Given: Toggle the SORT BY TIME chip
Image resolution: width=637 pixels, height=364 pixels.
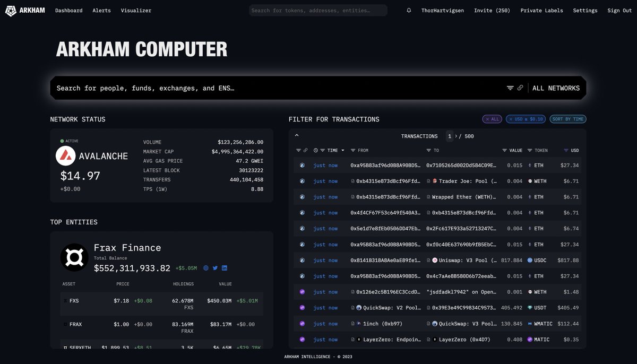Looking at the screenshot, I should click(568, 119).
